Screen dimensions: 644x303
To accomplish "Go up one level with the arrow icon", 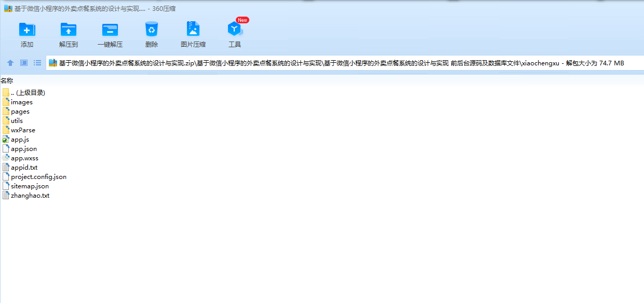I will tap(10, 63).
